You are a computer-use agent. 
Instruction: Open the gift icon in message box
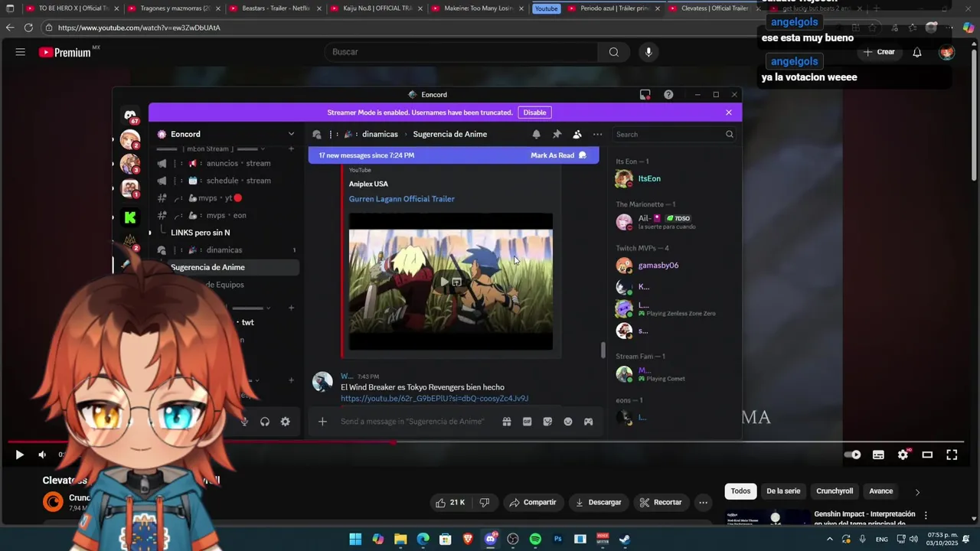tap(506, 422)
